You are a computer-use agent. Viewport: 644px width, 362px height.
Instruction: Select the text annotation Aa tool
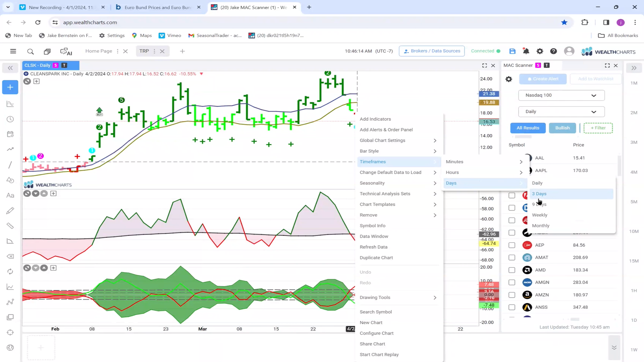click(x=10, y=195)
